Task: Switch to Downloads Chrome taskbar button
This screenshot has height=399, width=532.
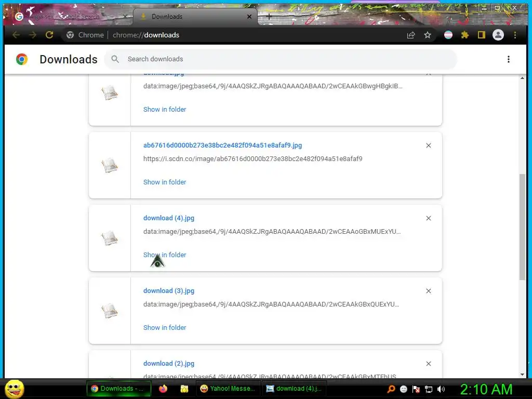Action: [118, 389]
